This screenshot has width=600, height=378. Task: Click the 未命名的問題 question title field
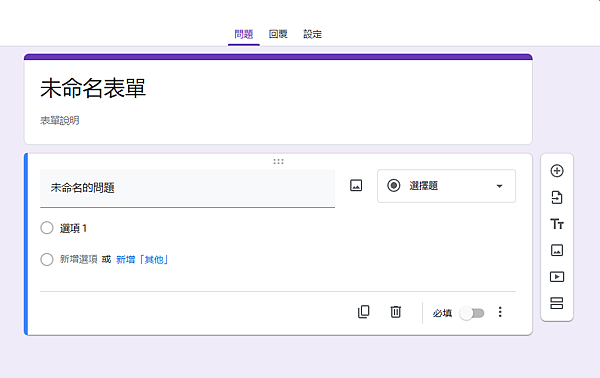click(188, 188)
